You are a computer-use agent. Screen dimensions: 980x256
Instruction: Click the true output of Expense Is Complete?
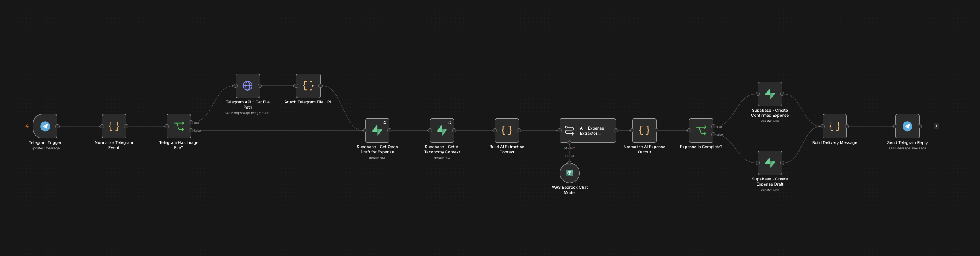tap(713, 126)
